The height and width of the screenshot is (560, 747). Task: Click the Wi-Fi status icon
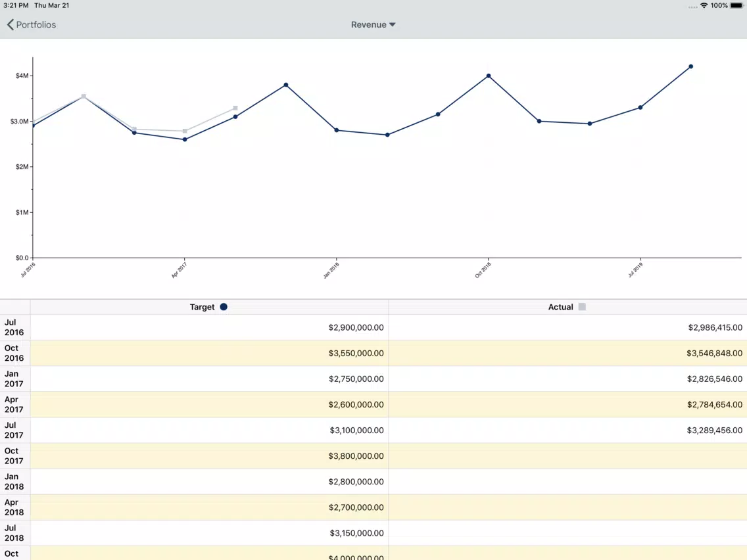click(704, 5)
